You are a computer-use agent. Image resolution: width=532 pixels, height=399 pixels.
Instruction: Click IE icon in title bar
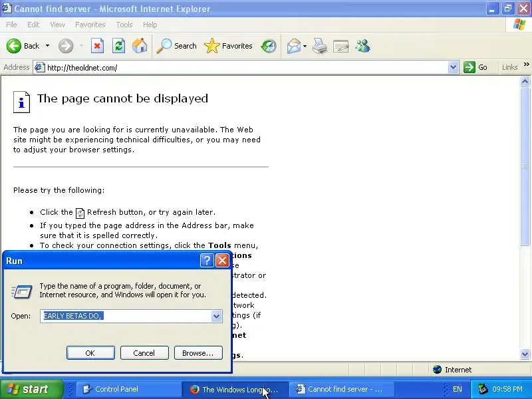click(7, 8)
